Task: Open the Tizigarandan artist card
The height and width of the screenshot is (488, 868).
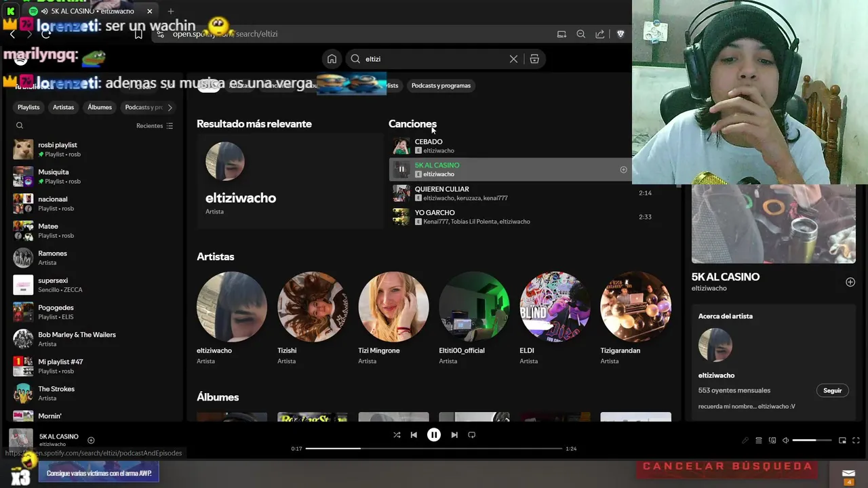Action: point(635,319)
